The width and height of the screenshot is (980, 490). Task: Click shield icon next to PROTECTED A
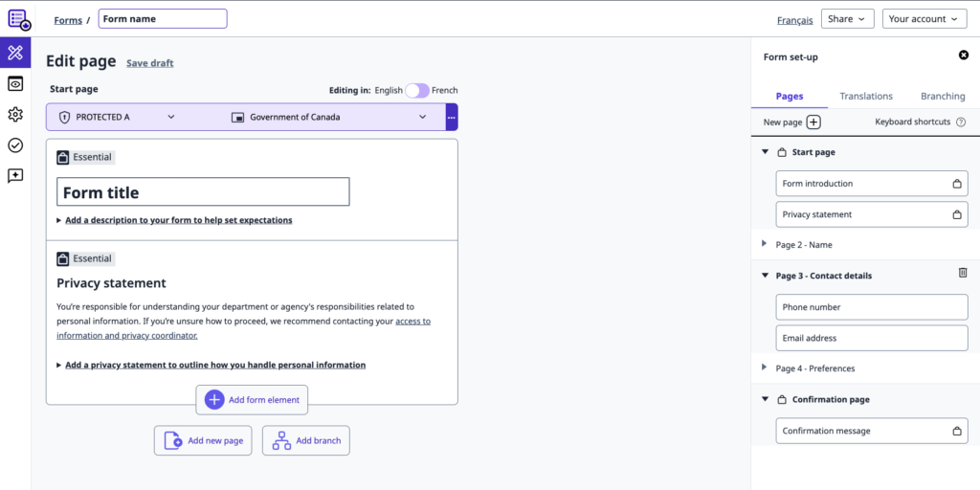coord(64,117)
